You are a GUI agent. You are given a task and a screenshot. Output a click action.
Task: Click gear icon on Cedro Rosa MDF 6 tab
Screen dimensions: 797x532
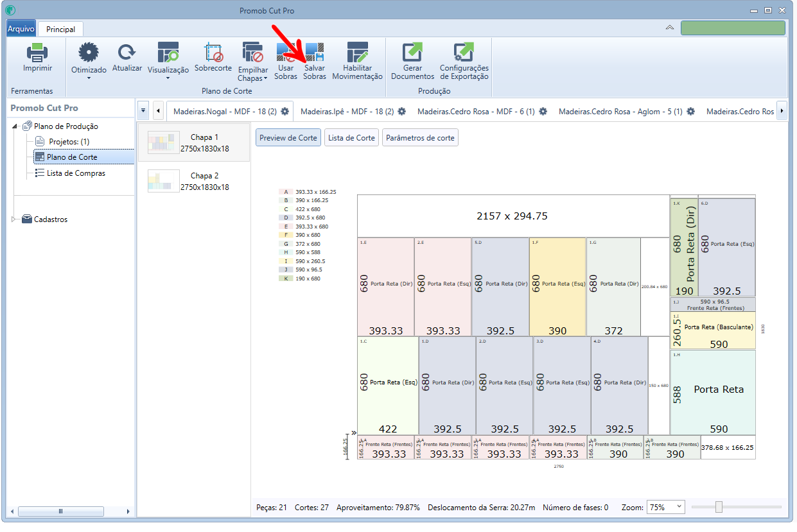point(543,111)
